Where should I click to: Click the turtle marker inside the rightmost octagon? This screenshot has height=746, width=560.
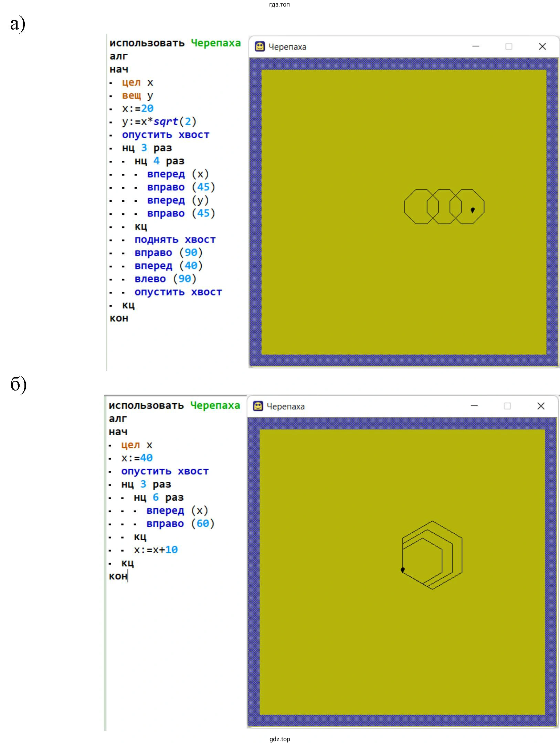473,210
